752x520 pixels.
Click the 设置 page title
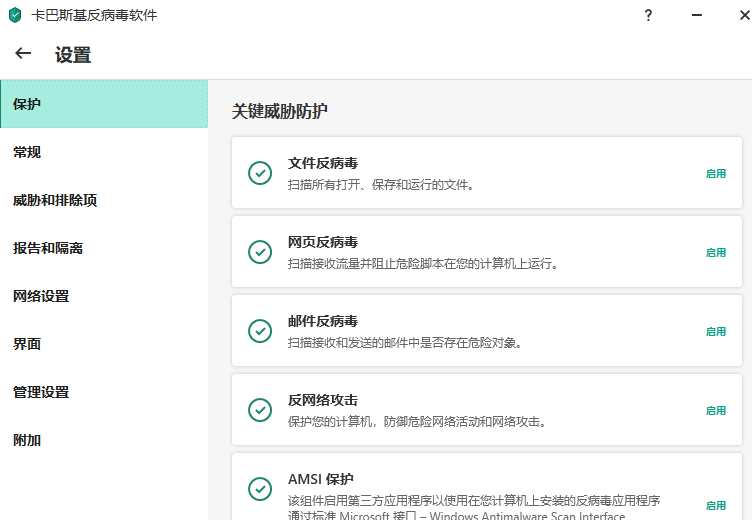[x=73, y=55]
